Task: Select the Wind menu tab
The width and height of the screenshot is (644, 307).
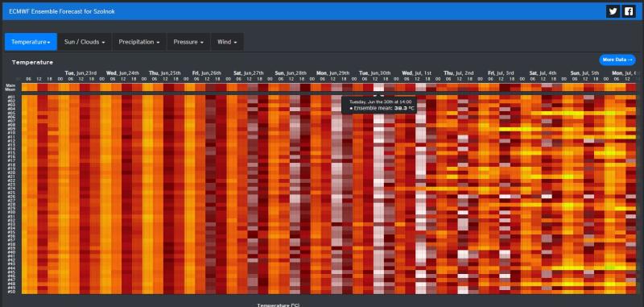Action: click(x=227, y=42)
